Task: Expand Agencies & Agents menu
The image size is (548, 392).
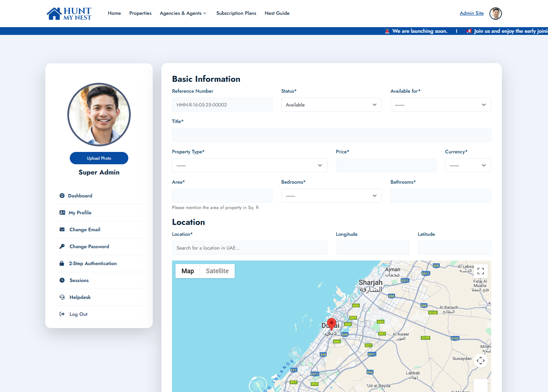Action: point(183,13)
